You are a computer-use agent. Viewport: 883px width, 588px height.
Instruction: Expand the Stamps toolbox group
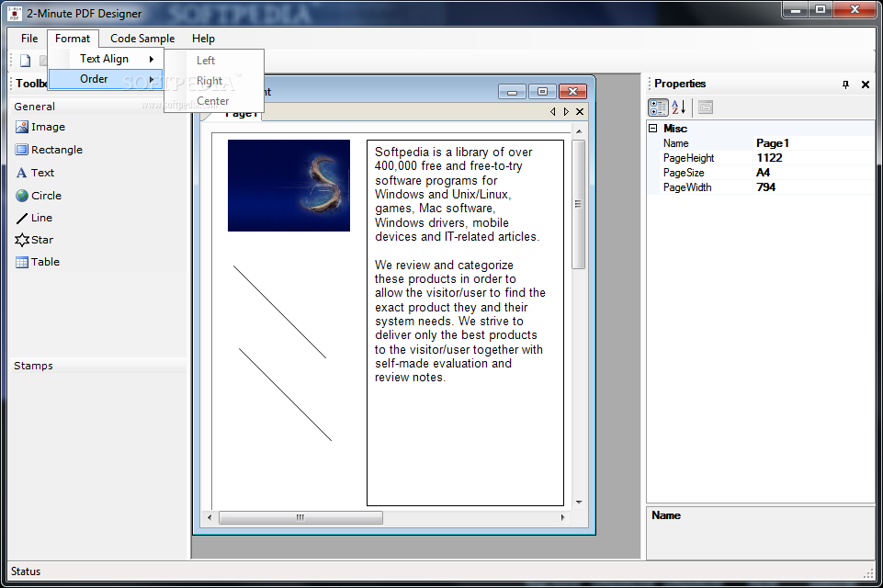[98, 366]
